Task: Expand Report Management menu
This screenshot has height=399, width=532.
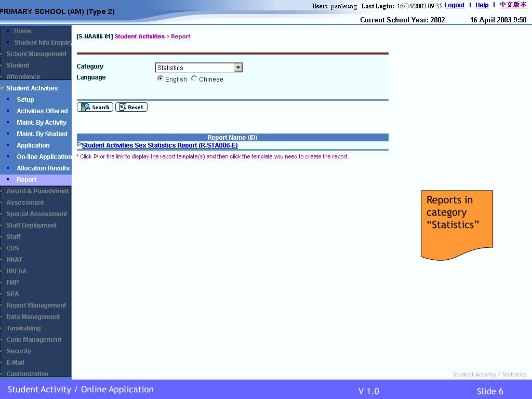Action: (x=36, y=305)
